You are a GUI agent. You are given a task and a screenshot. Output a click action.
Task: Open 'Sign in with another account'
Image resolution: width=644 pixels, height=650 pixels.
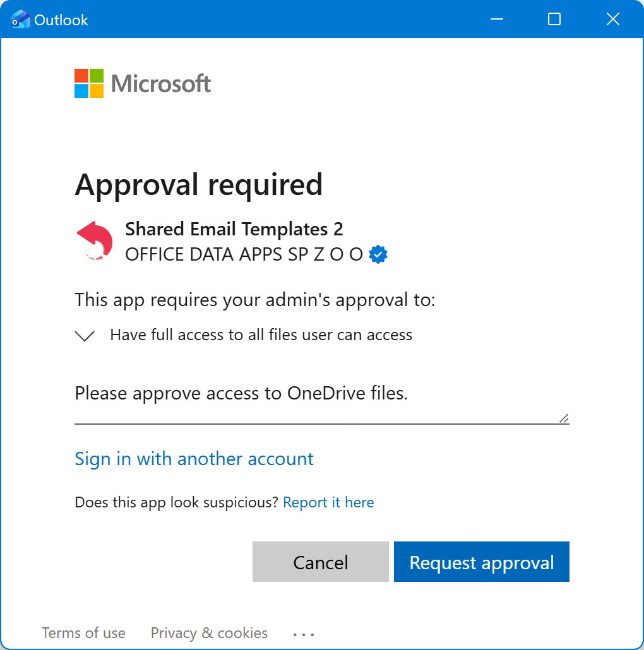coord(194,459)
